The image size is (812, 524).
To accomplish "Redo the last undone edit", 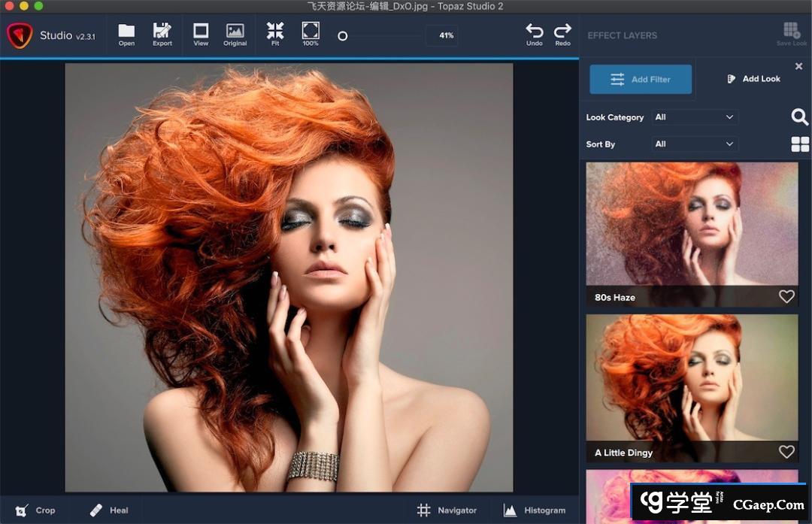I will pos(562,34).
